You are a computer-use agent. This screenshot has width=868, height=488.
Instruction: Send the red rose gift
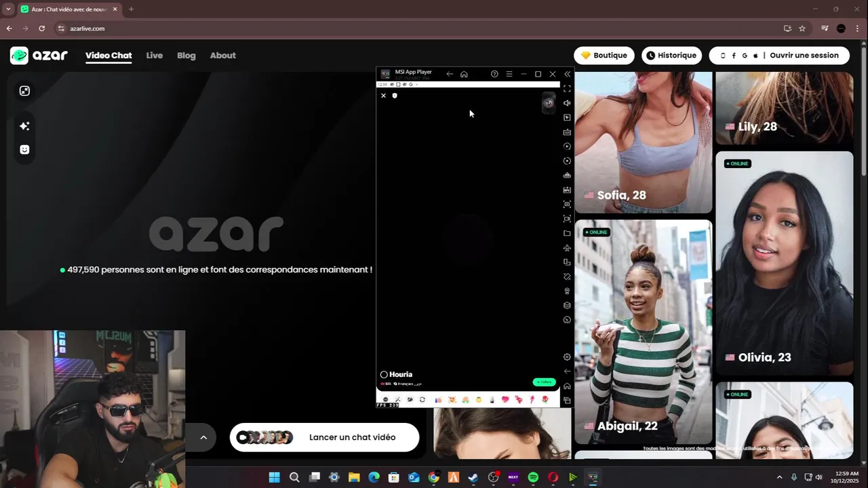pos(545,400)
